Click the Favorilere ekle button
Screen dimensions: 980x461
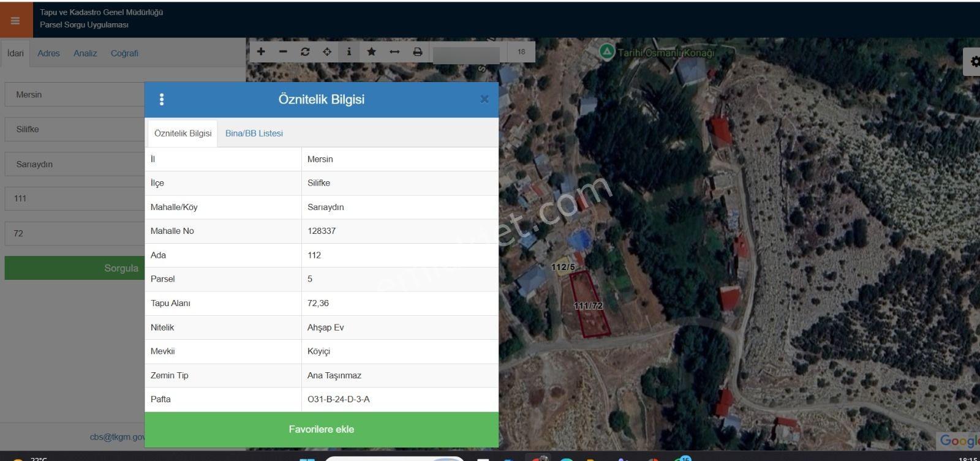point(322,429)
